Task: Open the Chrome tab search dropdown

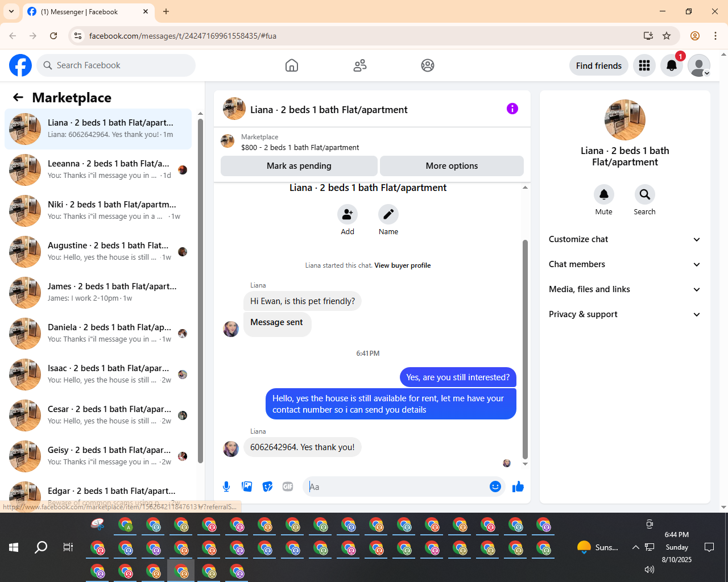Action: 11,11
